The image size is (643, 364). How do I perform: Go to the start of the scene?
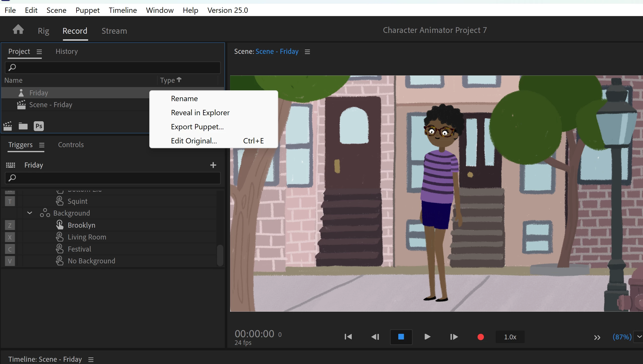click(x=348, y=337)
